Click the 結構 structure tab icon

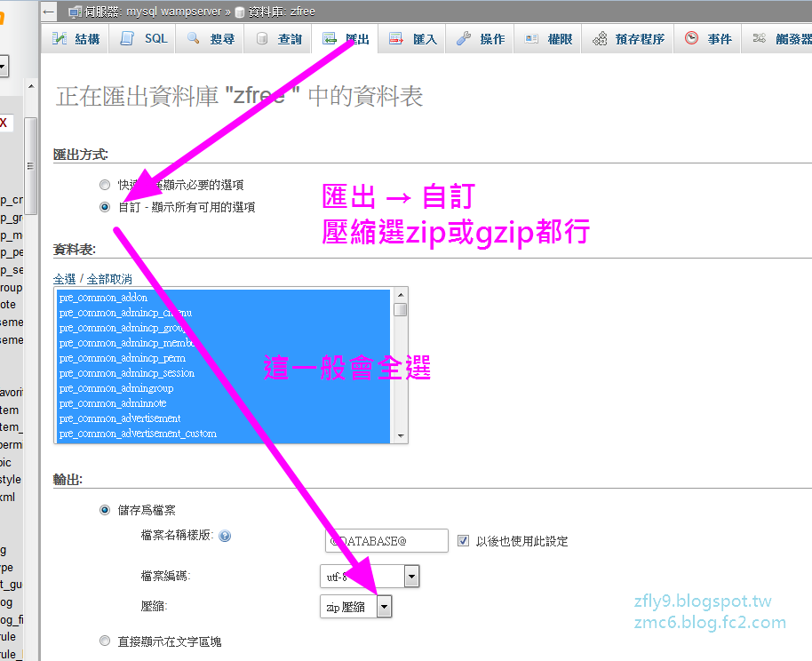59,38
